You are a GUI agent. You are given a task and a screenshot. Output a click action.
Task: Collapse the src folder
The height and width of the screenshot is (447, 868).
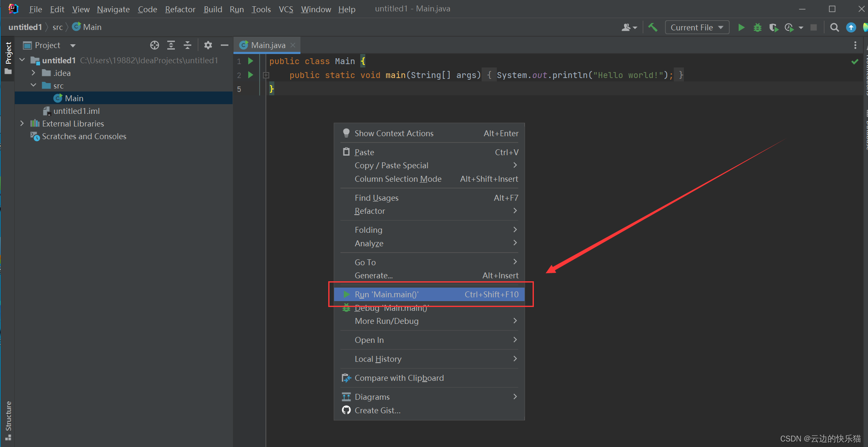point(33,86)
